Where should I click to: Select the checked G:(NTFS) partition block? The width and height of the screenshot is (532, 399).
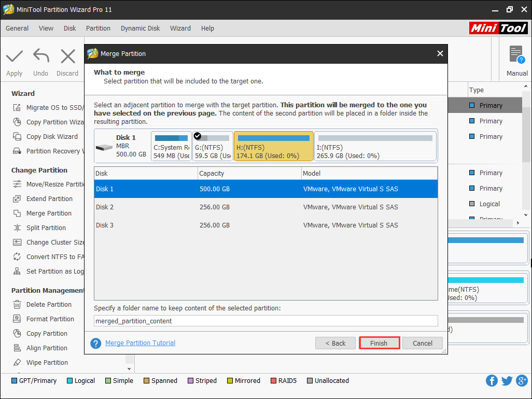tap(213, 146)
